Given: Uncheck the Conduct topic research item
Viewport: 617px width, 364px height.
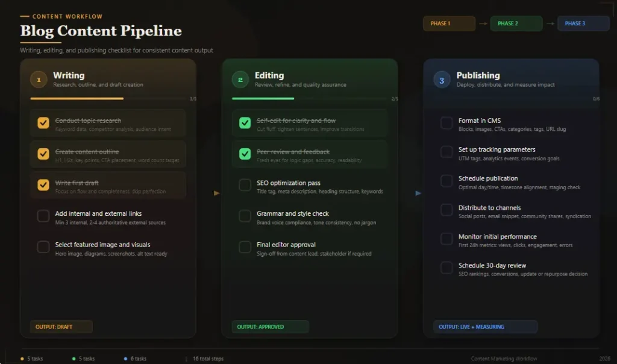Looking at the screenshot, I should pos(43,123).
